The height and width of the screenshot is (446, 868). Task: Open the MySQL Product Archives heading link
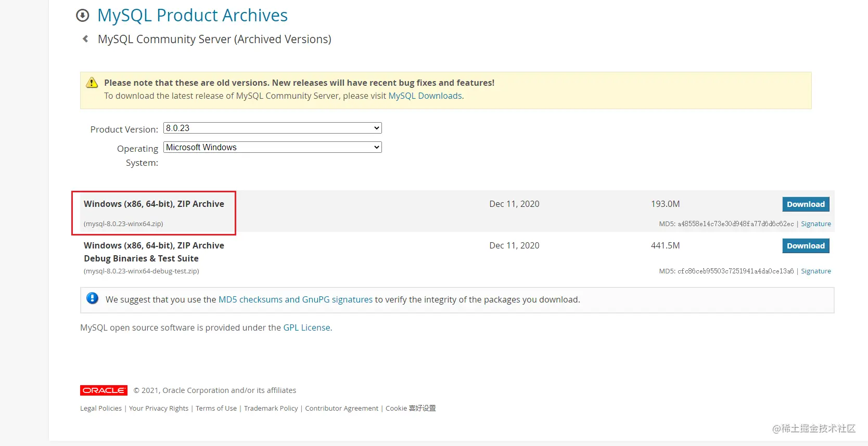tap(193, 16)
